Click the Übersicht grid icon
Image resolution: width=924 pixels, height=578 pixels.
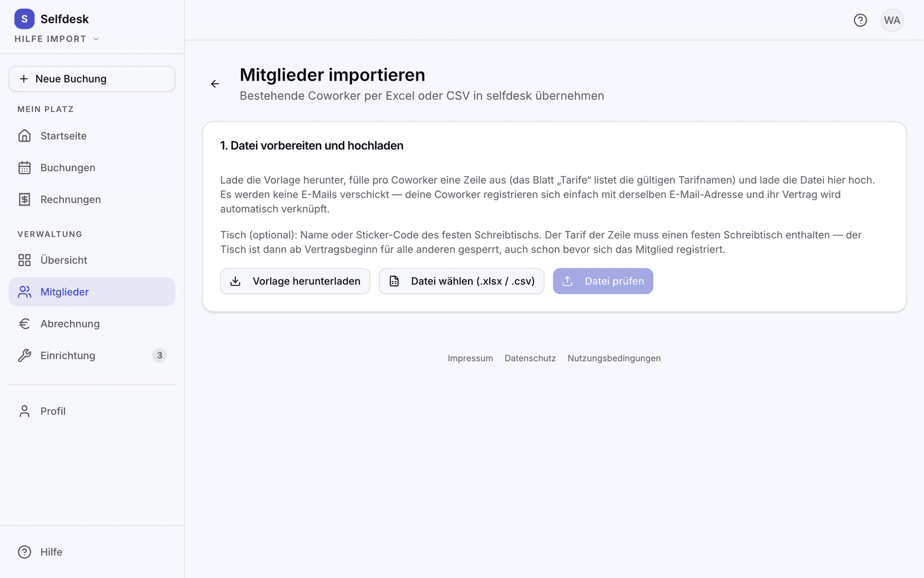pos(24,260)
